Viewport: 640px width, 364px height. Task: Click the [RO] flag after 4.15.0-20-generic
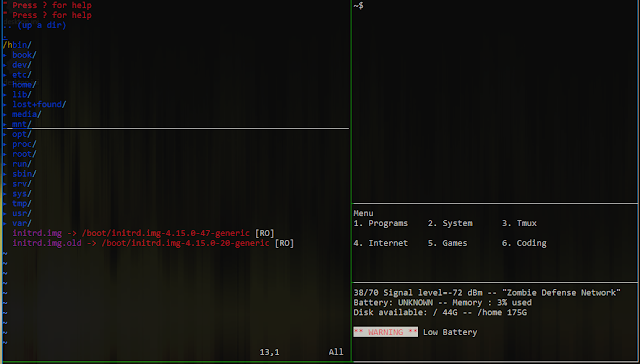pos(284,243)
